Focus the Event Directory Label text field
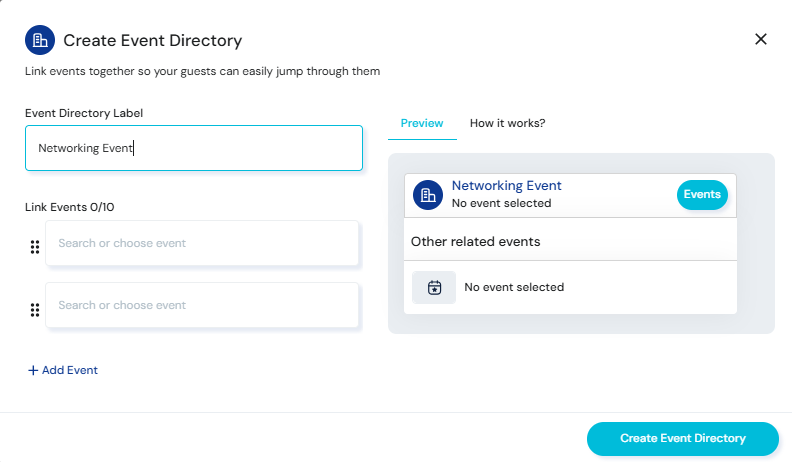Image resolution: width=792 pixels, height=462 pixels. click(x=194, y=148)
